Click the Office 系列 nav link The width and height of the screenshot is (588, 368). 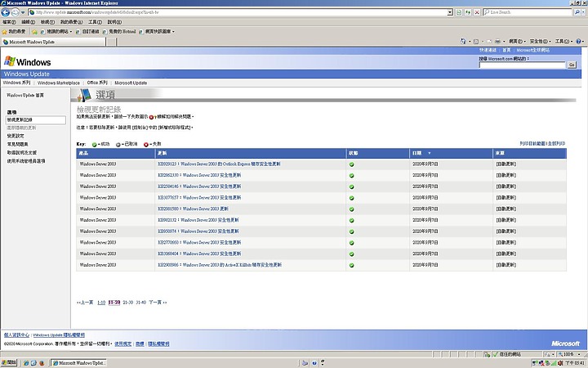coord(97,83)
